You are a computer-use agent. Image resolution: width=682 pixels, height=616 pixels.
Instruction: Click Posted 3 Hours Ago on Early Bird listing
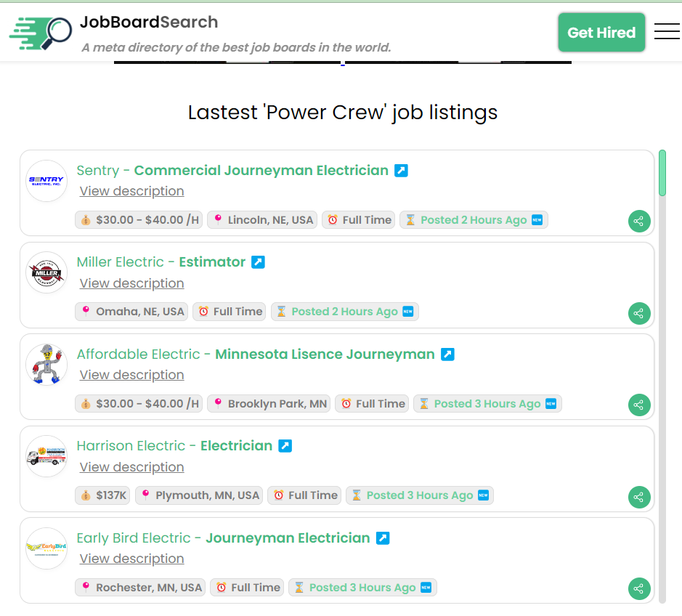tap(362, 588)
